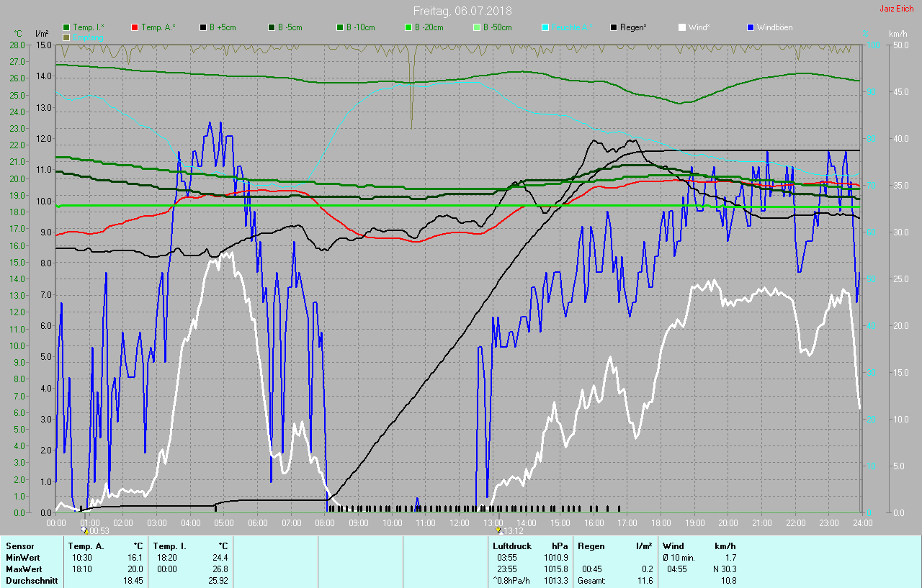Click the km/h axis unit label above the right scale
This screenshot has width=922, height=588.
point(898,34)
